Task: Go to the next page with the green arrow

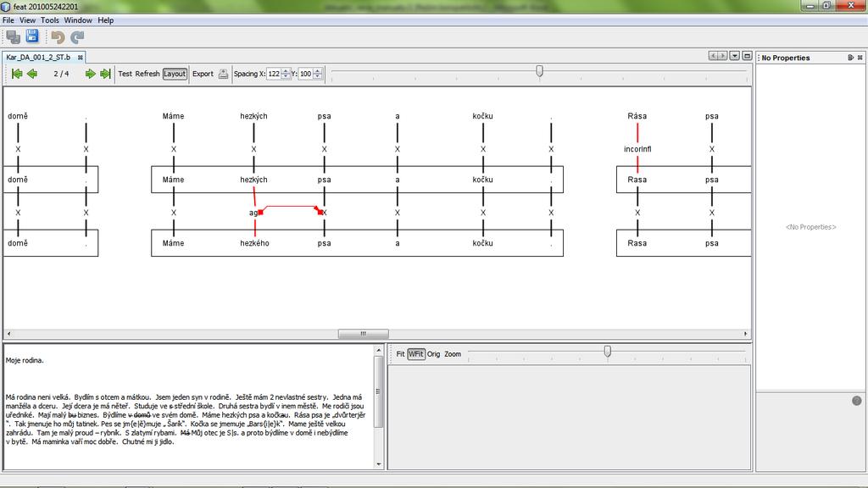Action: (x=90, y=74)
